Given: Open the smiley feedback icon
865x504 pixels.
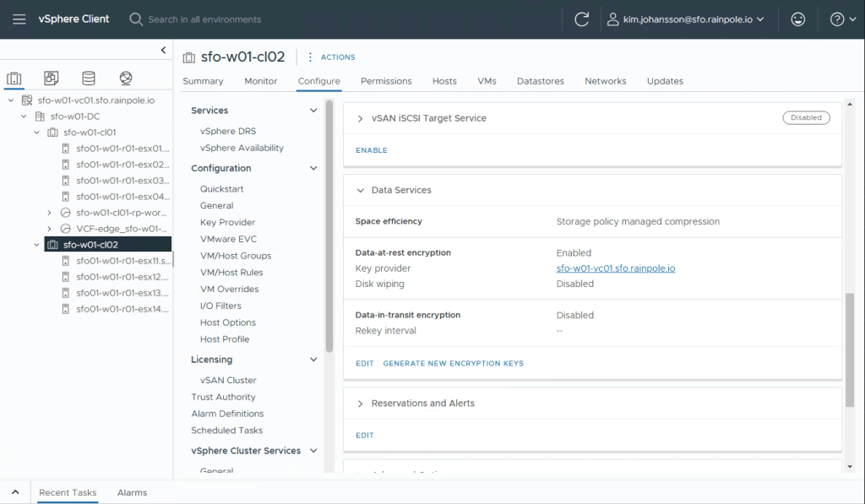Looking at the screenshot, I should tap(797, 19).
